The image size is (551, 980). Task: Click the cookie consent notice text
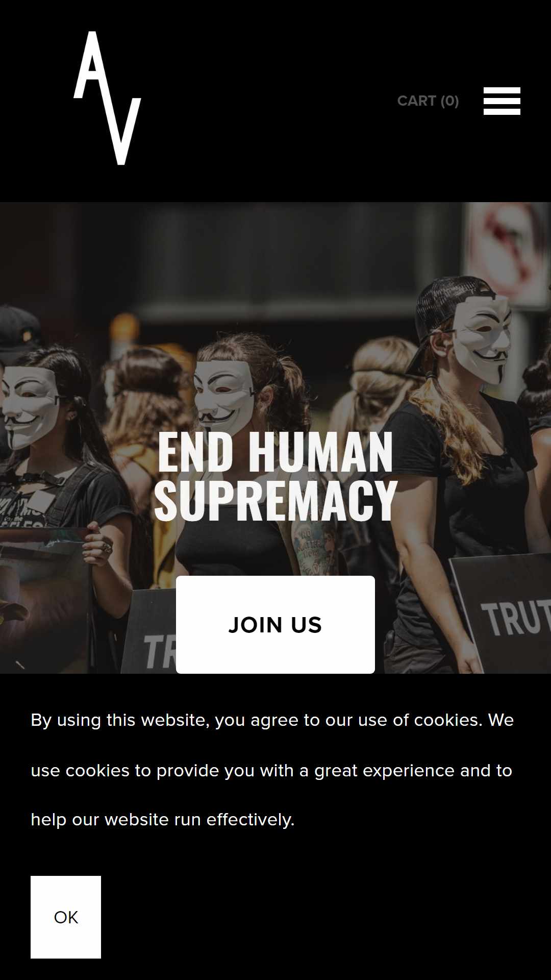click(x=272, y=770)
